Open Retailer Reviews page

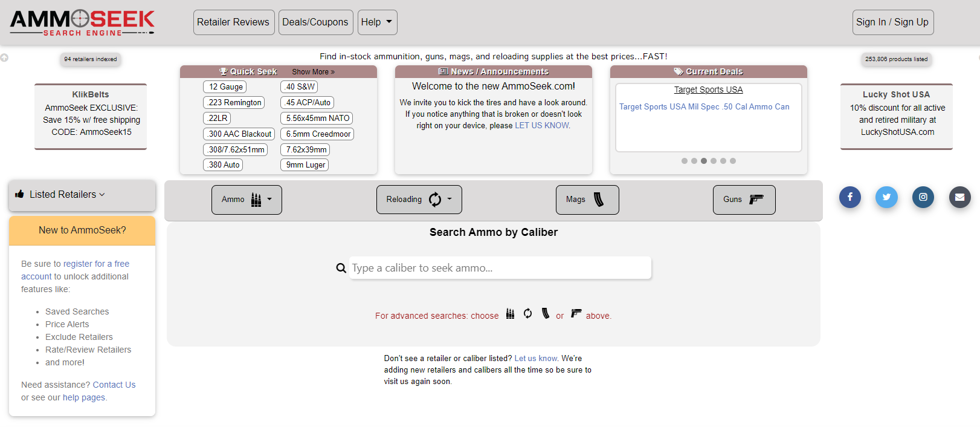[x=234, y=22]
